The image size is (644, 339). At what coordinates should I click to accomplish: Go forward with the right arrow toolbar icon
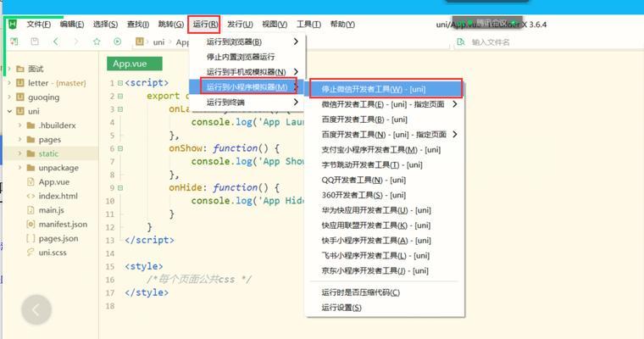[76, 42]
